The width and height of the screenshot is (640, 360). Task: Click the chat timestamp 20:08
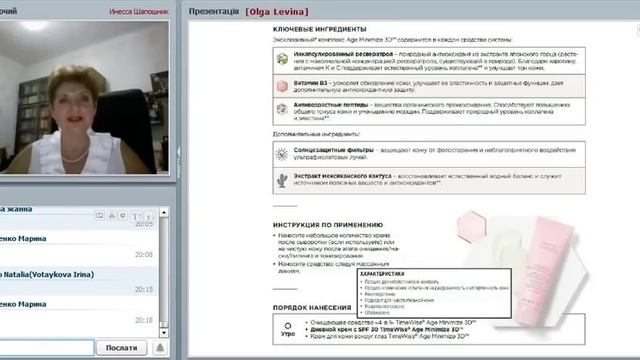click(x=144, y=254)
